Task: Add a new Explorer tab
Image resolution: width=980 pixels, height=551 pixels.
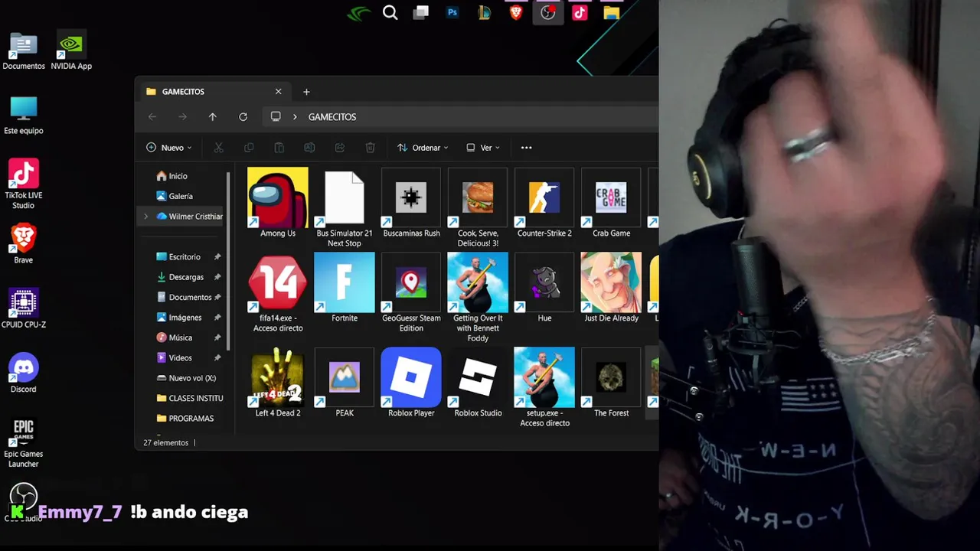Action: 306,92
